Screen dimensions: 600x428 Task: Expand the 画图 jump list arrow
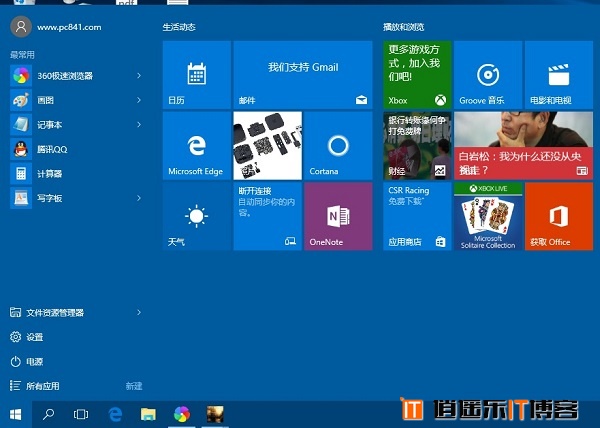[x=139, y=100]
